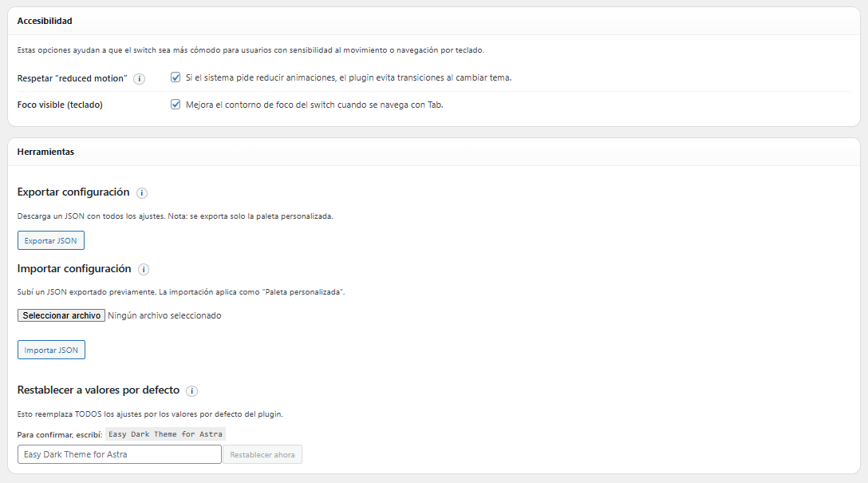Focus the reset confirmation text field
This screenshot has width=868, height=483.
tap(119, 454)
